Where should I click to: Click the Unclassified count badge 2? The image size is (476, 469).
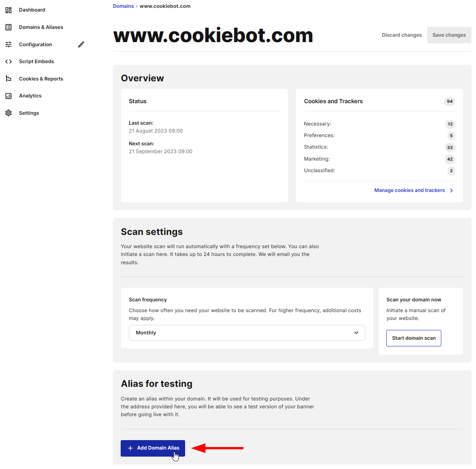pyautogui.click(x=451, y=171)
